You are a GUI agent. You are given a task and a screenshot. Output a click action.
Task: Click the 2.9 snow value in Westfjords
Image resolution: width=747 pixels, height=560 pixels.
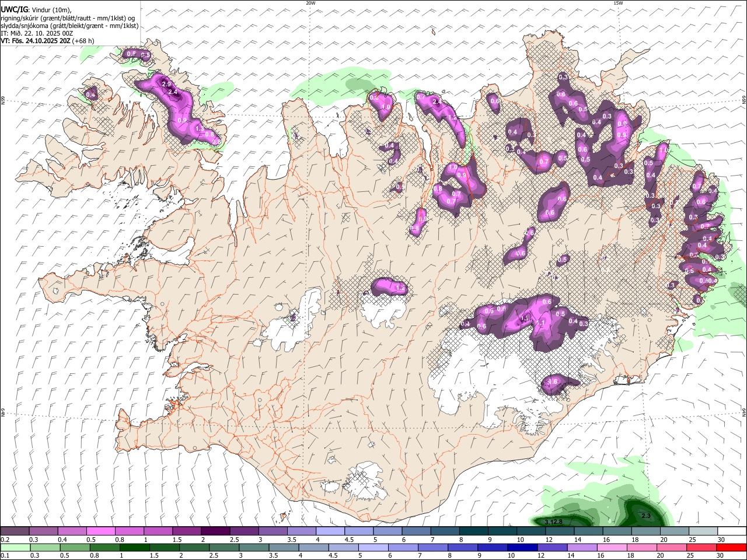(x=166, y=85)
